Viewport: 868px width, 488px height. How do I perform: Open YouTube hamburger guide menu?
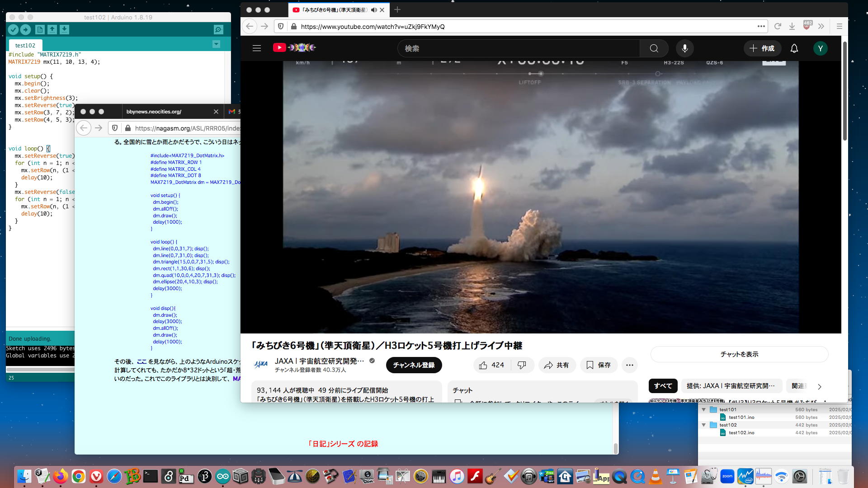[x=257, y=48]
